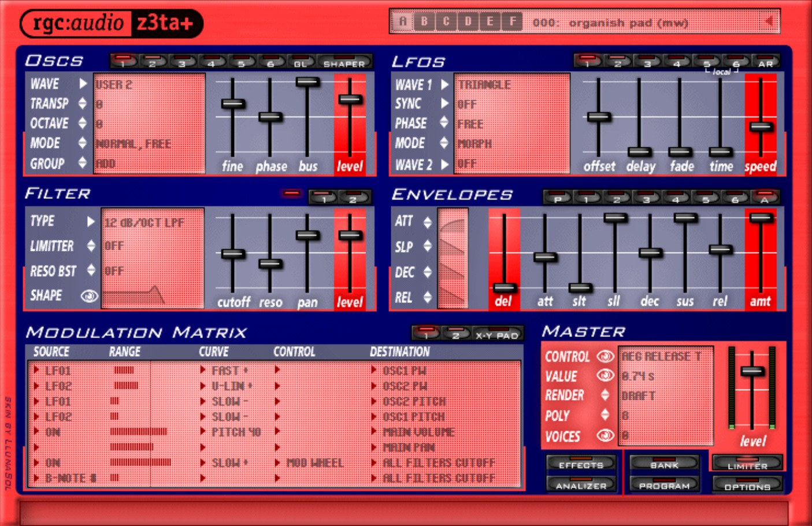Open the LFO WAVE 1 arrow

tap(444, 84)
